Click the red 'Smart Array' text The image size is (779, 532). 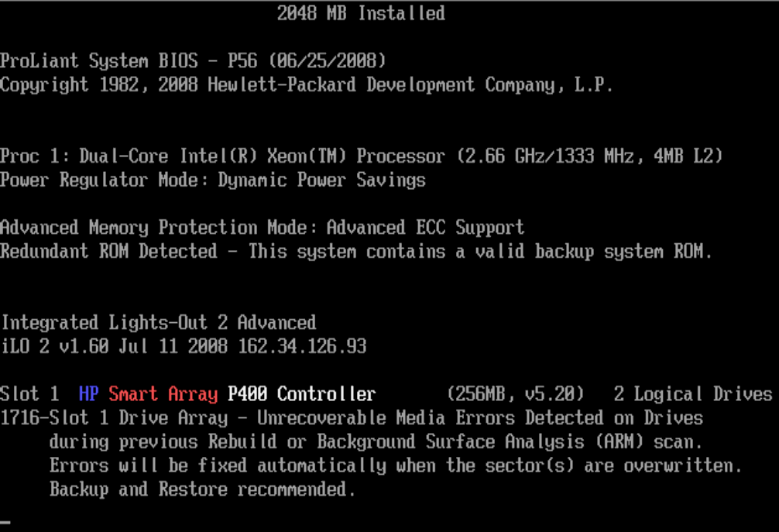click(163, 394)
